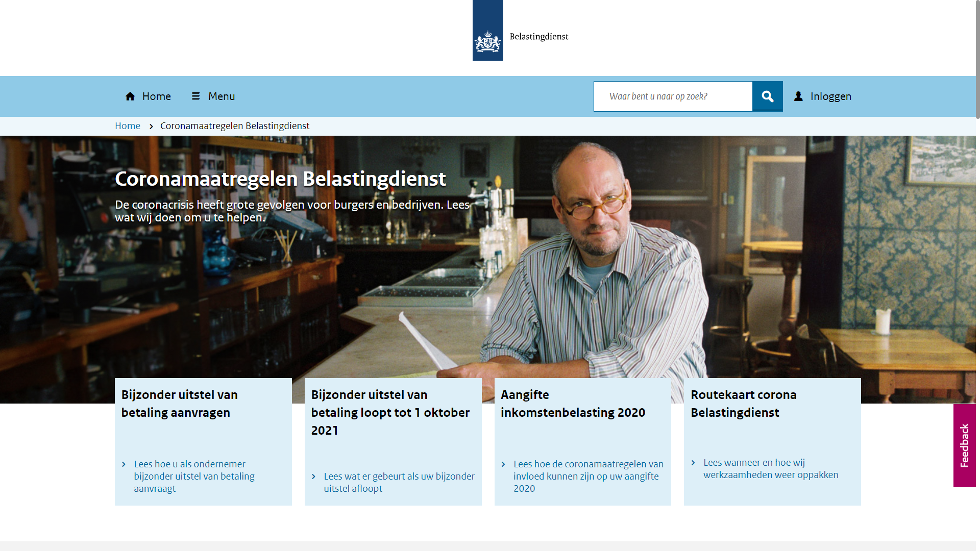
Task: Go to Home in the navigation bar
Action: (156, 96)
